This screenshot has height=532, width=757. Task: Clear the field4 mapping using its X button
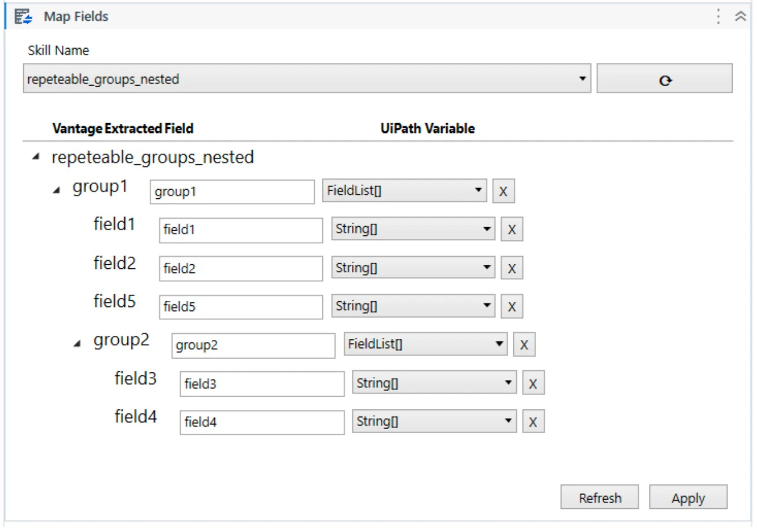tap(534, 420)
